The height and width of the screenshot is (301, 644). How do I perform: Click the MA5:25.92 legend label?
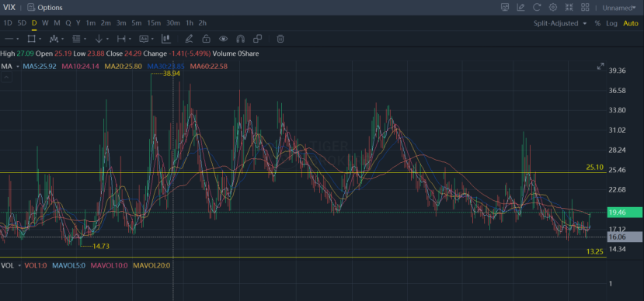coord(40,67)
